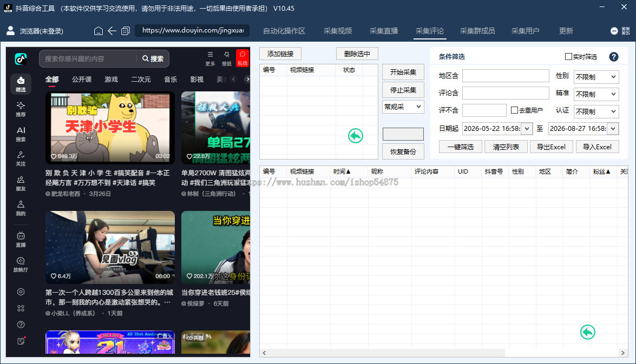Switch to 采集评论 tab
Viewport: 636px width, 364px height.
[430, 31]
